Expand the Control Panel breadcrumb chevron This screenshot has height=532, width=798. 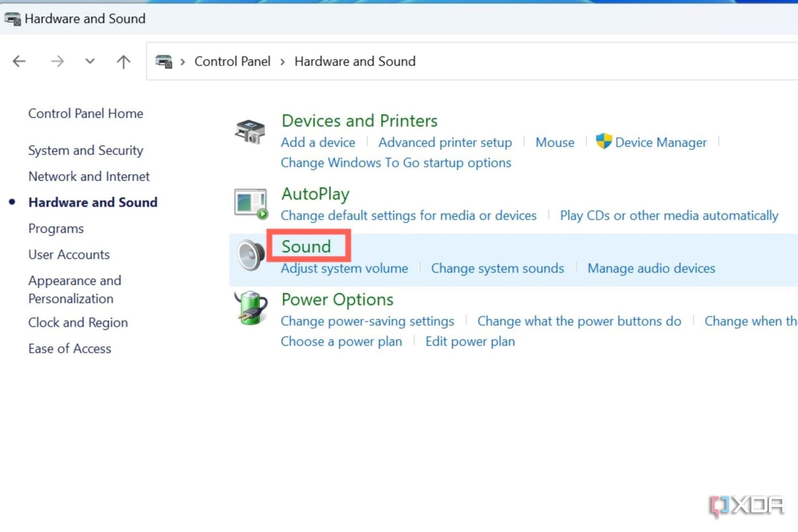pyautogui.click(x=283, y=61)
